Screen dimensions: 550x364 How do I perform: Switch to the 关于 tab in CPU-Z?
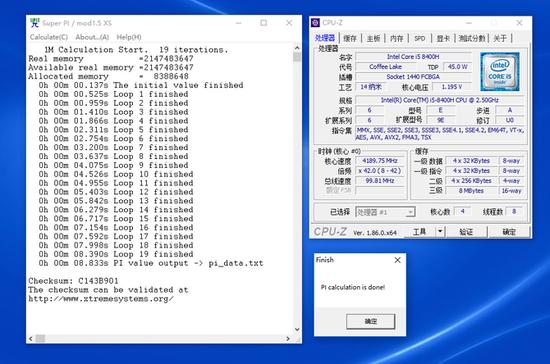(500, 38)
